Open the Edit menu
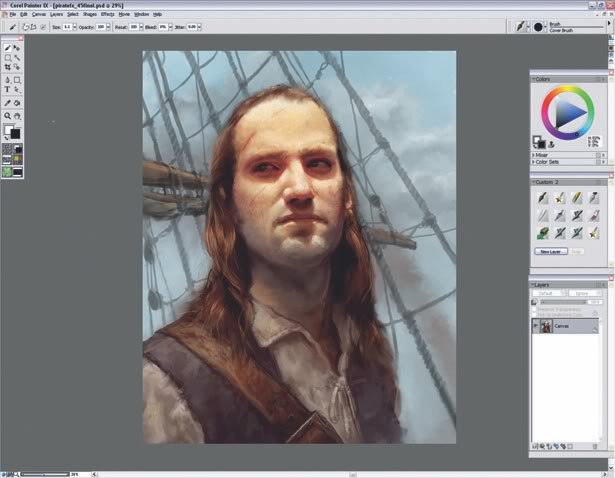The image size is (615, 478). [24, 14]
